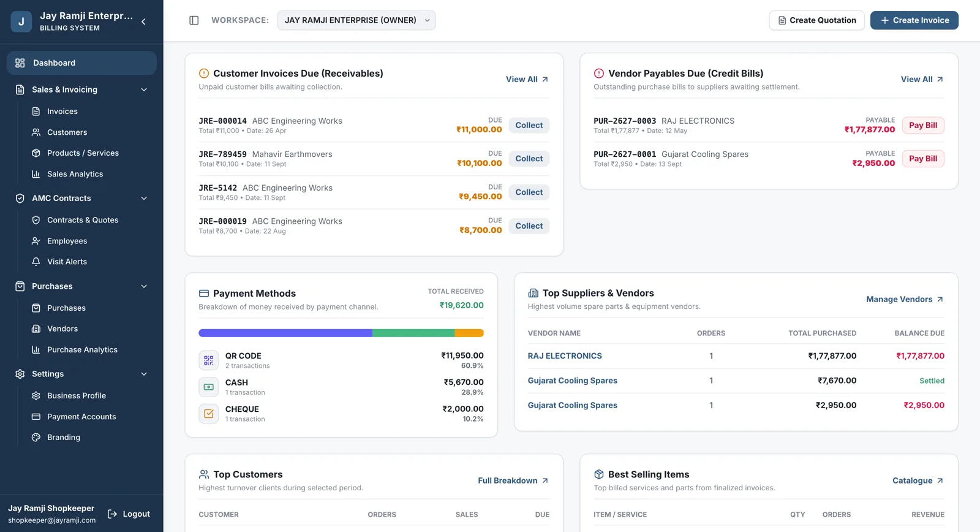Click the Payment Methods card icon
The height and width of the screenshot is (532, 980).
pos(204,294)
